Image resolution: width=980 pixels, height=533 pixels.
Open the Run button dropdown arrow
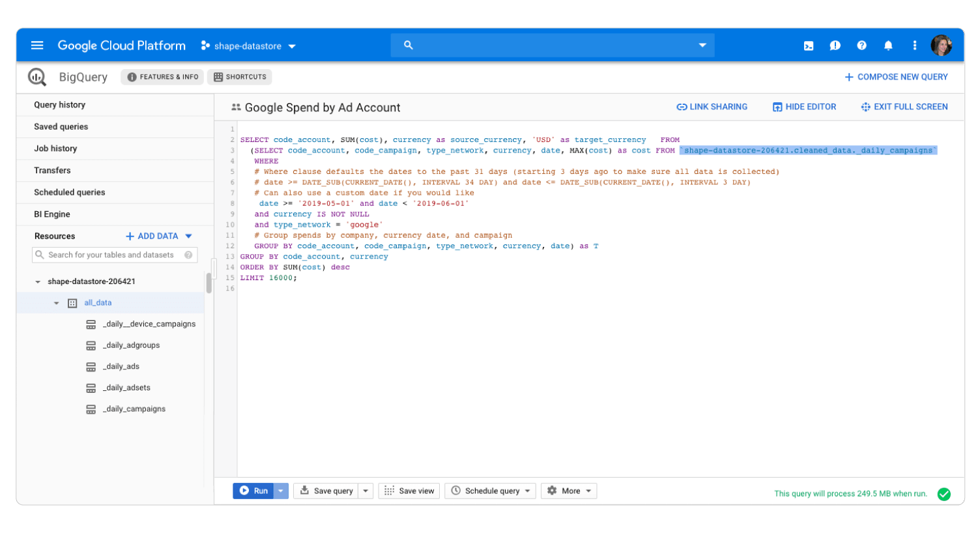point(281,491)
